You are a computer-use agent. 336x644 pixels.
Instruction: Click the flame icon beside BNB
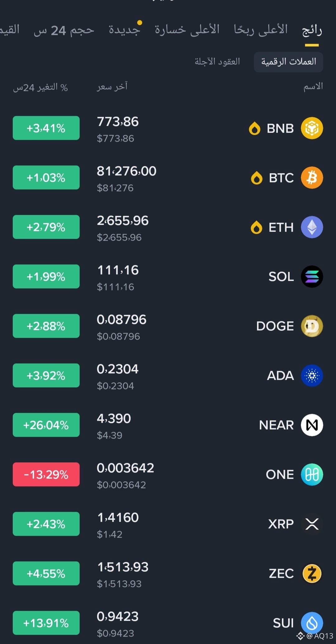254,128
